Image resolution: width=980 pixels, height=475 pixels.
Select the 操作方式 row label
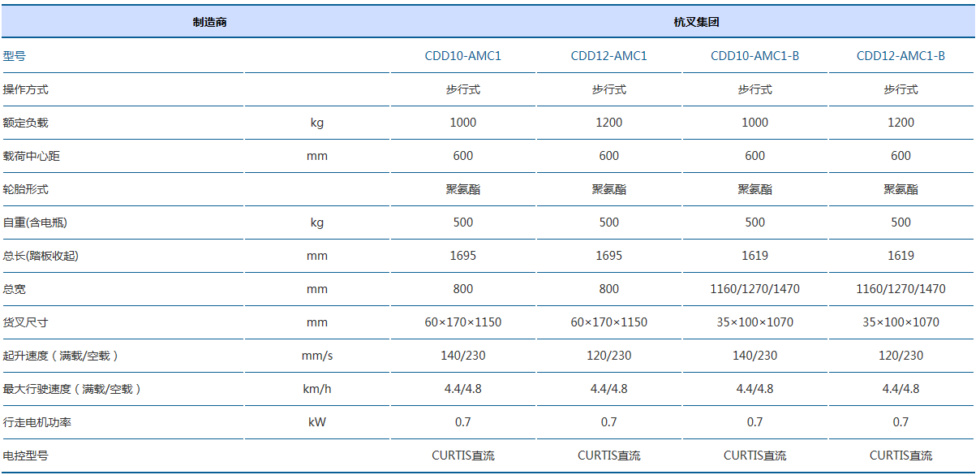click(26, 89)
